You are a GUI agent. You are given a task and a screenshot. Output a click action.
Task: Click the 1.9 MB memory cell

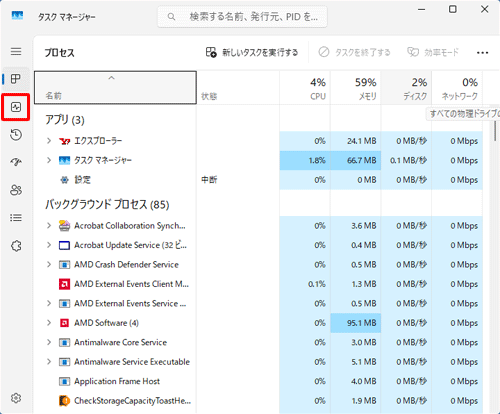coord(356,401)
